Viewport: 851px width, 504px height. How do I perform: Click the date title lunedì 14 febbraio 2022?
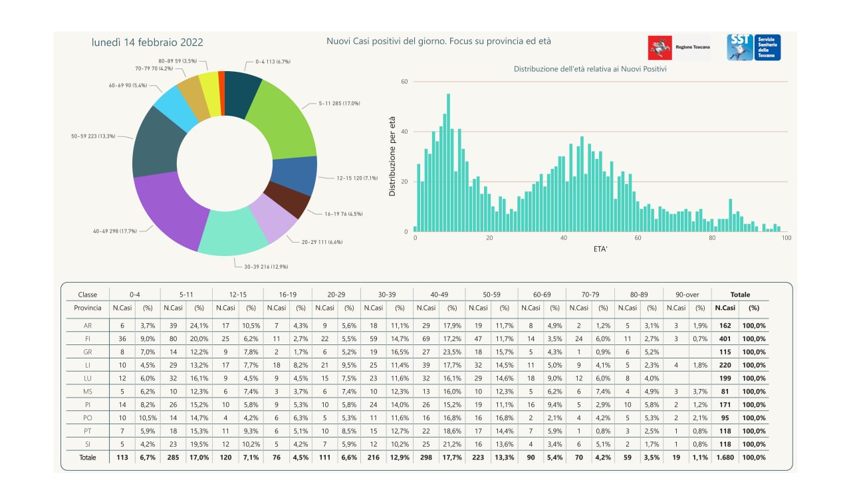click(x=148, y=43)
